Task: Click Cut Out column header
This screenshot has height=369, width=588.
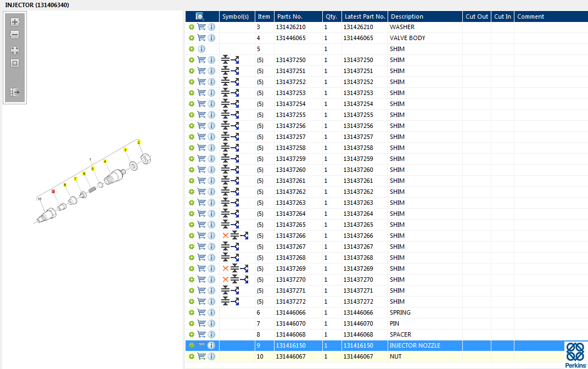Action: click(x=477, y=16)
